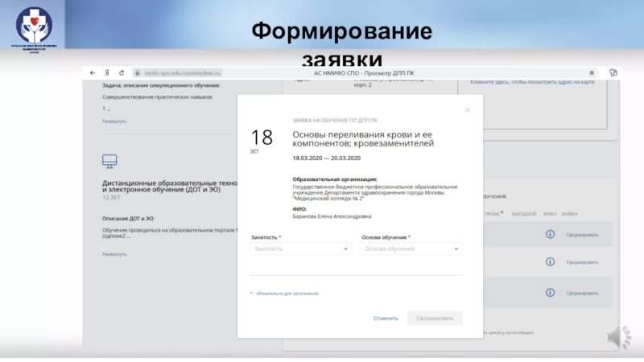Viewport: 644px width, 362px height.
Task: Open the Занятость dropdown
Action: click(301, 249)
